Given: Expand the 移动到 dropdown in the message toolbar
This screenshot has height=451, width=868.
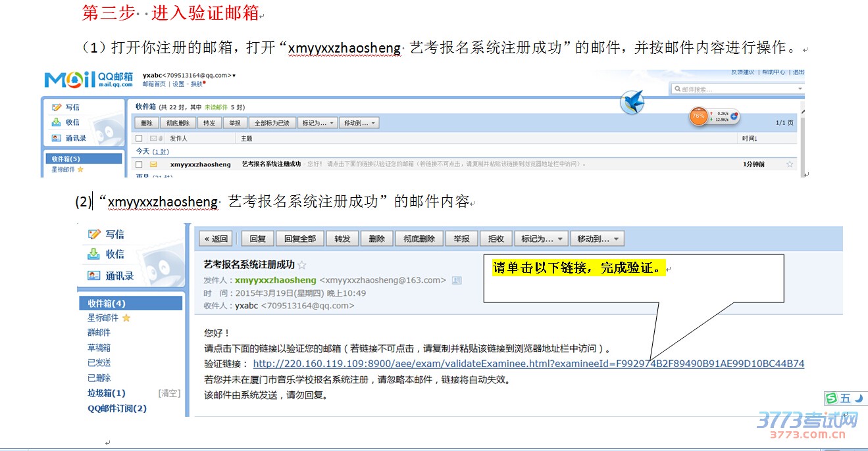Looking at the screenshot, I should click(597, 239).
